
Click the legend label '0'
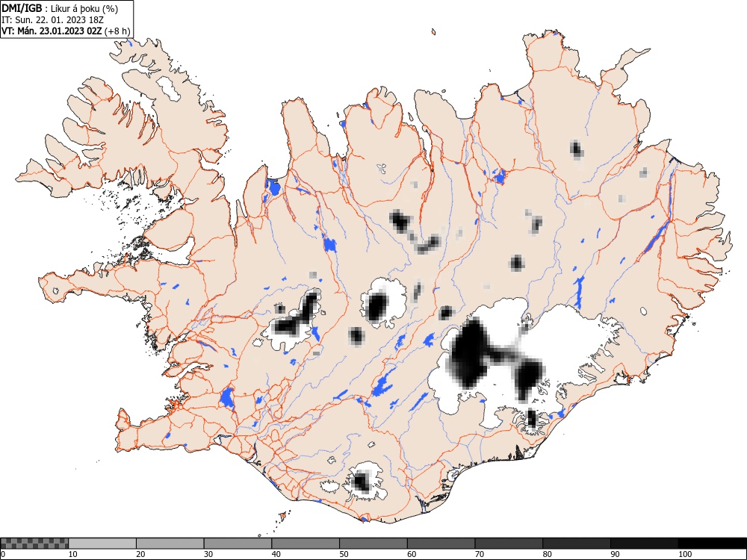coord(3,554)
